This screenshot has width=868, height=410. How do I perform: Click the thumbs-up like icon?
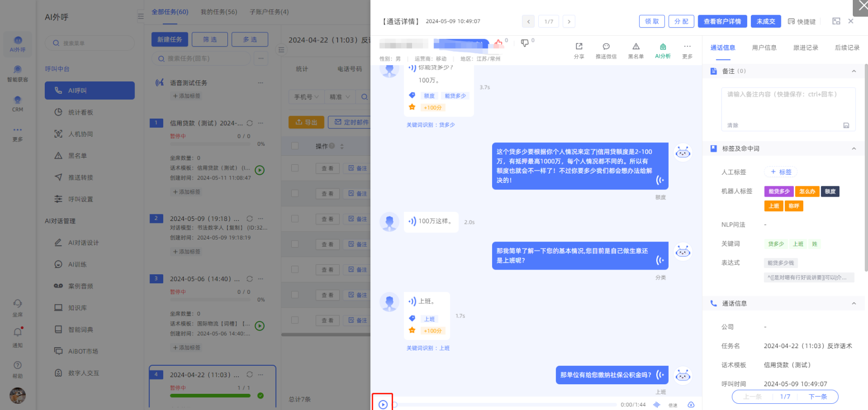[498, 43]
